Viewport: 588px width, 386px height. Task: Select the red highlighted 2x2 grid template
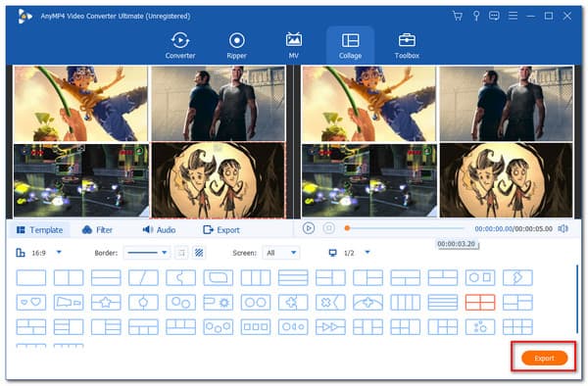point(480,302)
